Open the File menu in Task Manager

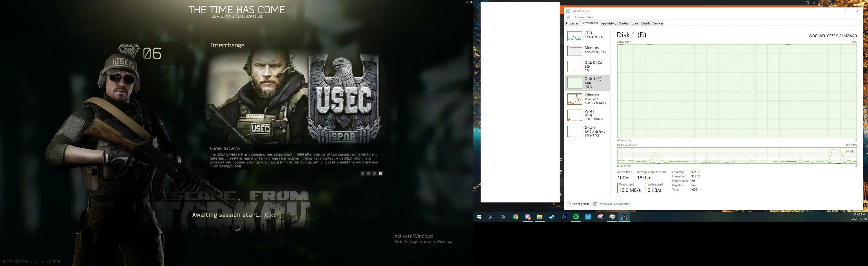(x=568, y=17)
